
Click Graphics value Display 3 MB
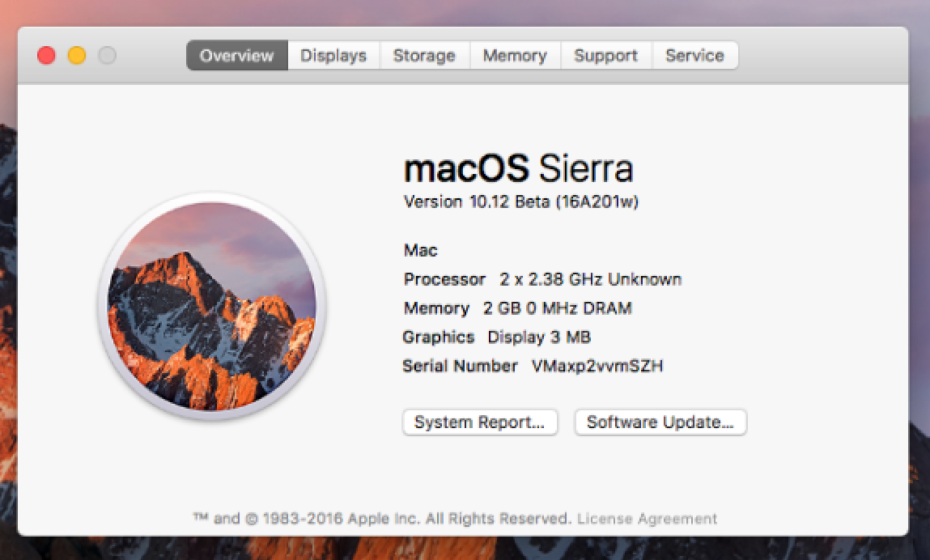539,337
